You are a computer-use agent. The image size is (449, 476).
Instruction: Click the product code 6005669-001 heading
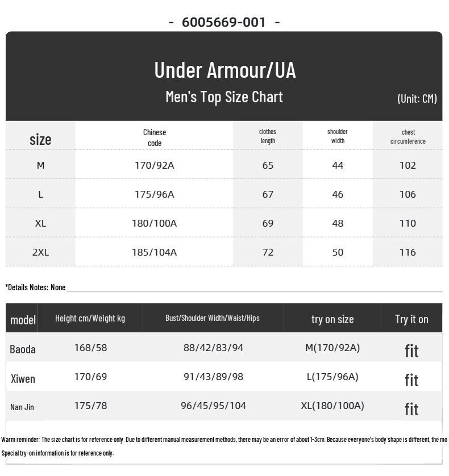224,22
